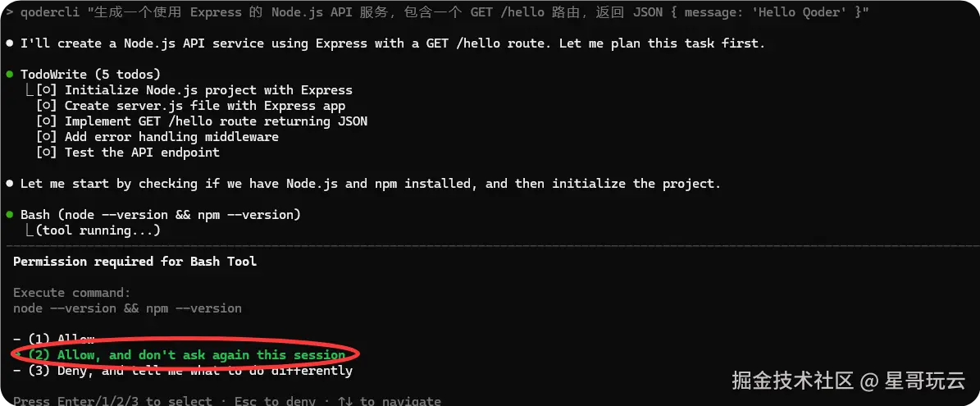This screenshot has width=980, height=406.
Task: Choose Allow, and don't ask again this session
Action: (186, 355)
